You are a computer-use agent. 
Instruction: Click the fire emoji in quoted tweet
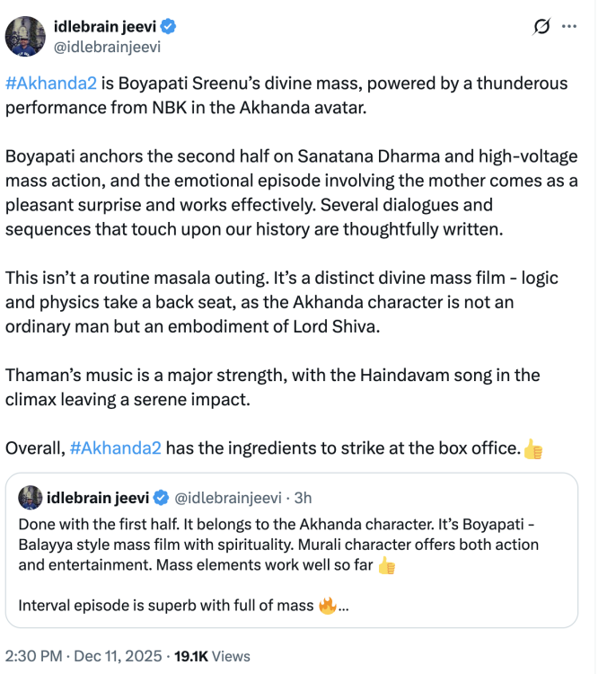(327, 606)
